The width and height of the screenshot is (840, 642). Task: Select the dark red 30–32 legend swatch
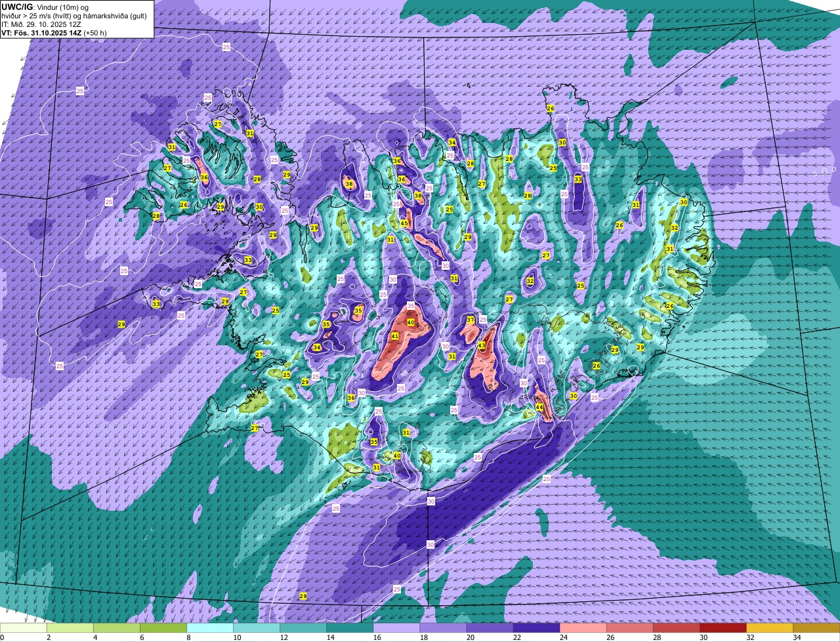[723, 628]
